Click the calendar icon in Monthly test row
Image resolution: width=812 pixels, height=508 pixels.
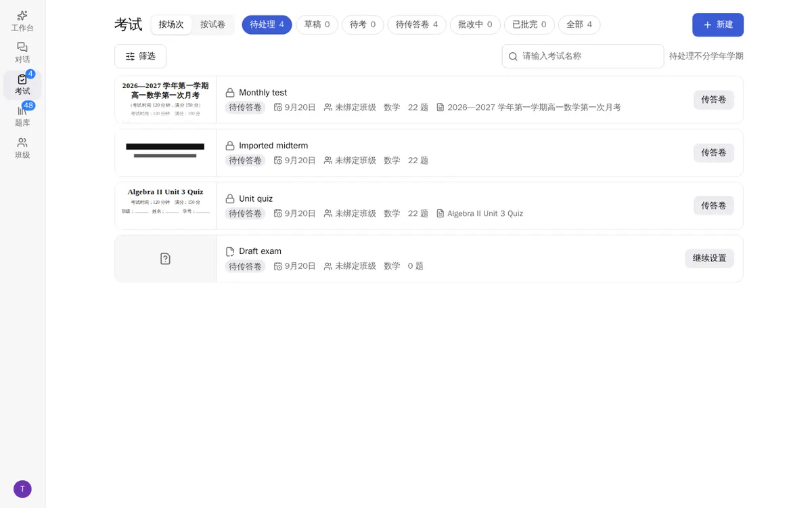[x=278, y=107]
